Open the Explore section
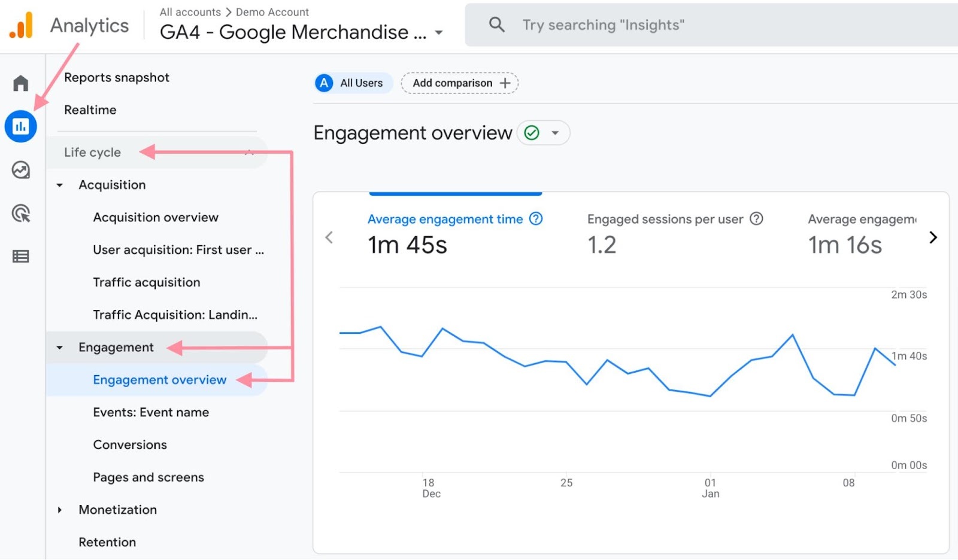Image resolution: width=958 pixels, height=560 pixels. click(x=20, y=170)
